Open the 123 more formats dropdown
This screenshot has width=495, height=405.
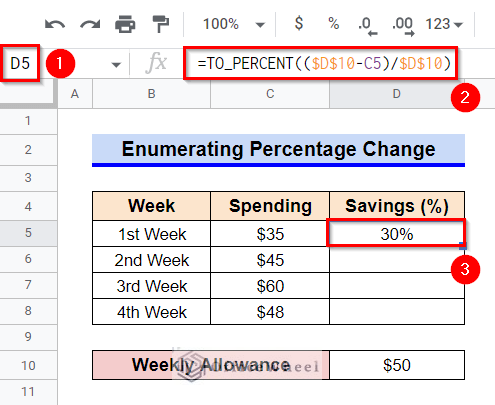click(444, 24)
